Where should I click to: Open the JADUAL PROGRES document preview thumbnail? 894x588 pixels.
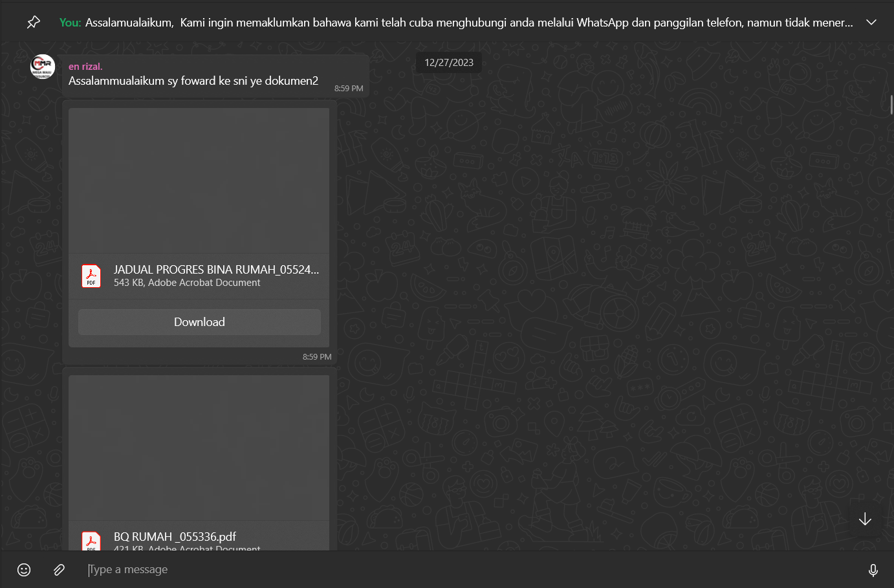(199, 180)
